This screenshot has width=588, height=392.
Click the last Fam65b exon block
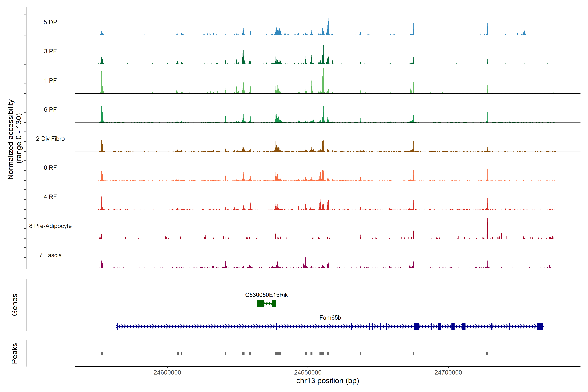point(540,326)
